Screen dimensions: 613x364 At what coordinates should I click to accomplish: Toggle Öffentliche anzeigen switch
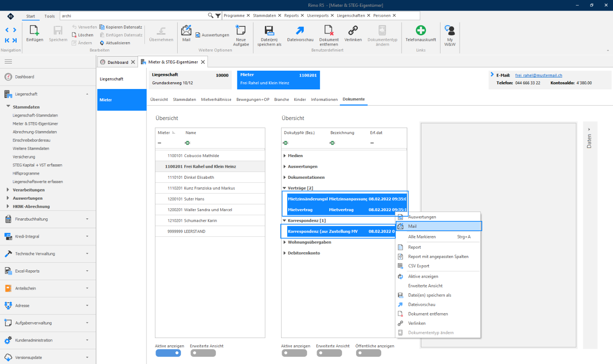[368, 353]
